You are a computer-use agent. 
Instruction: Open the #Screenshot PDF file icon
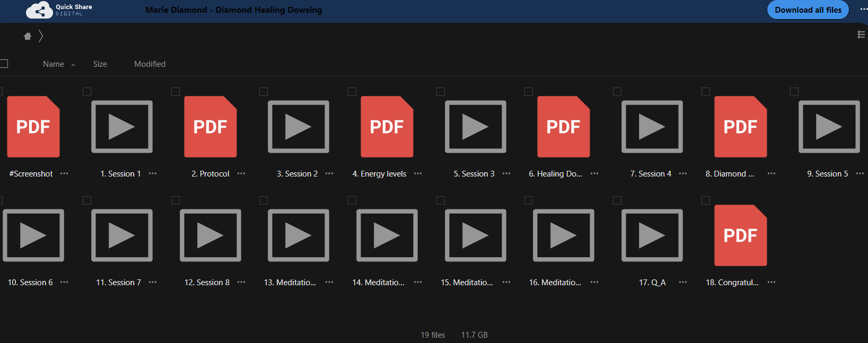33,127
